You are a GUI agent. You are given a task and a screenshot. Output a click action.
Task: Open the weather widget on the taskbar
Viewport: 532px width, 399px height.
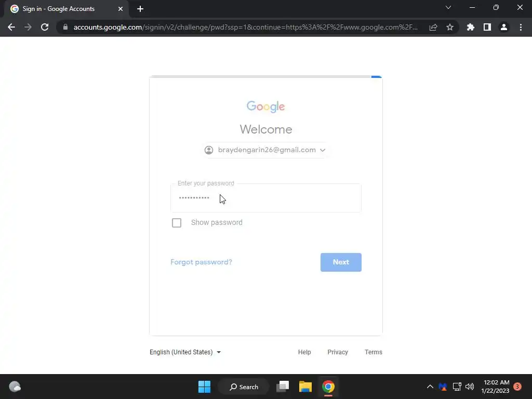pos(15,387)
